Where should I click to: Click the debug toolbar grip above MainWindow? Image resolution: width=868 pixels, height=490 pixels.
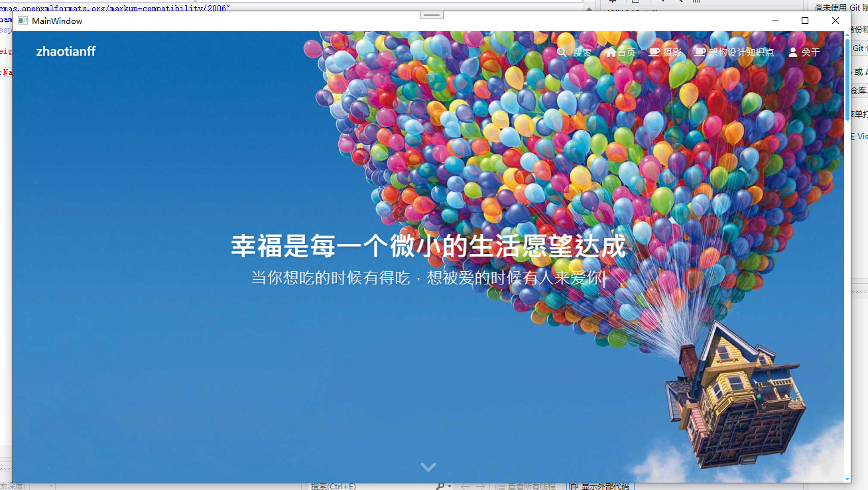point(432,15)
